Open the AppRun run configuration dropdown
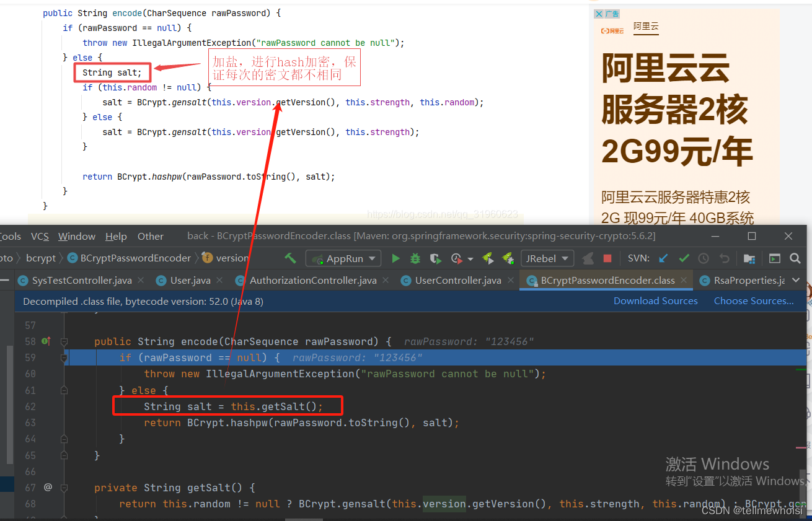 [343, 258]
